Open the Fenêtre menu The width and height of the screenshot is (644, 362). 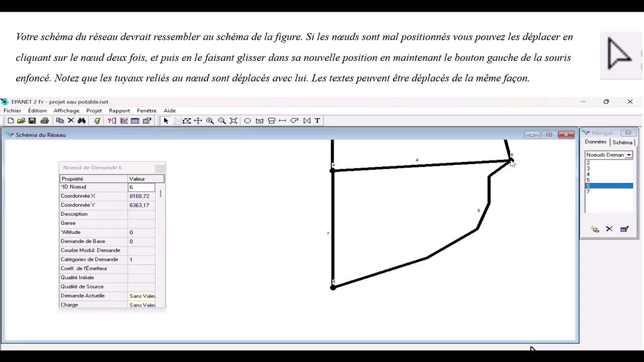(147, 111)
